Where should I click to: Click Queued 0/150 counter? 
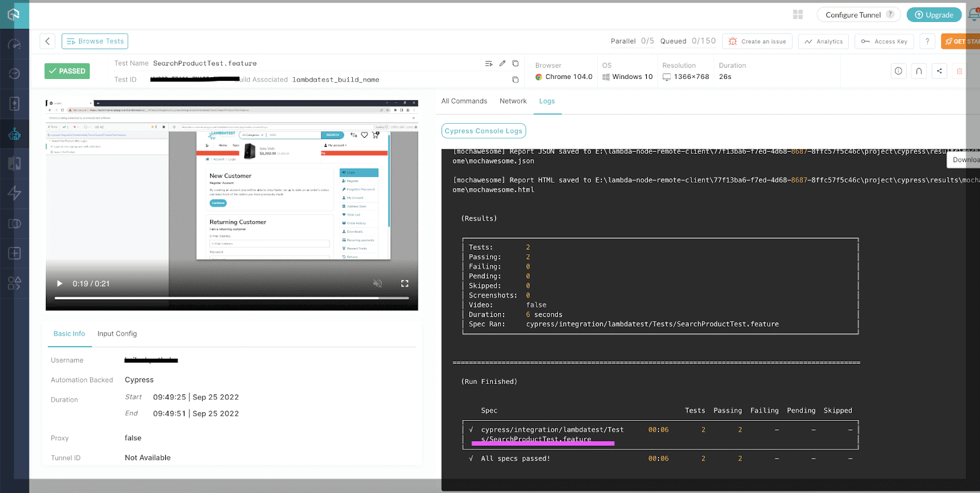pyautogui.click(x=688, y=41)
